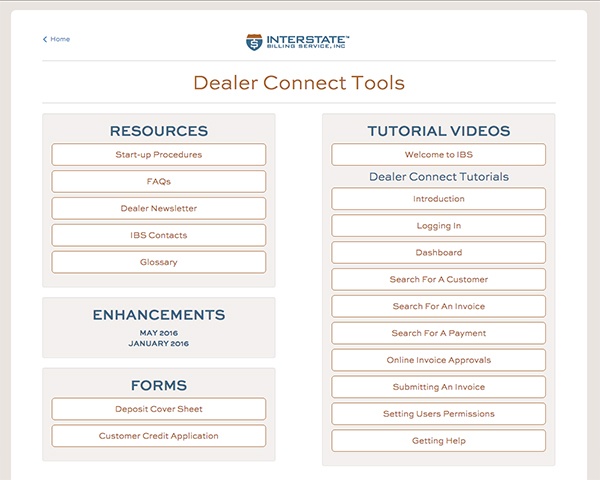View the Dealer Newsletter
Viewport: 600px width, 480px height.
click(159, 208)
